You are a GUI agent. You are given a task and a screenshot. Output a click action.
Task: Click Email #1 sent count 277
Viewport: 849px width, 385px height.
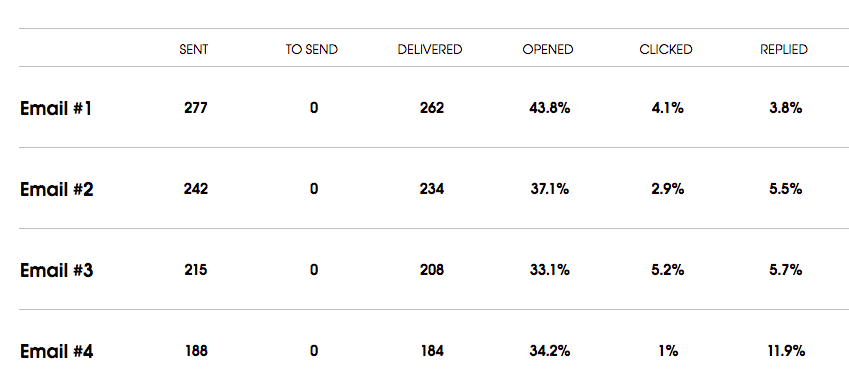pos(195,108)
